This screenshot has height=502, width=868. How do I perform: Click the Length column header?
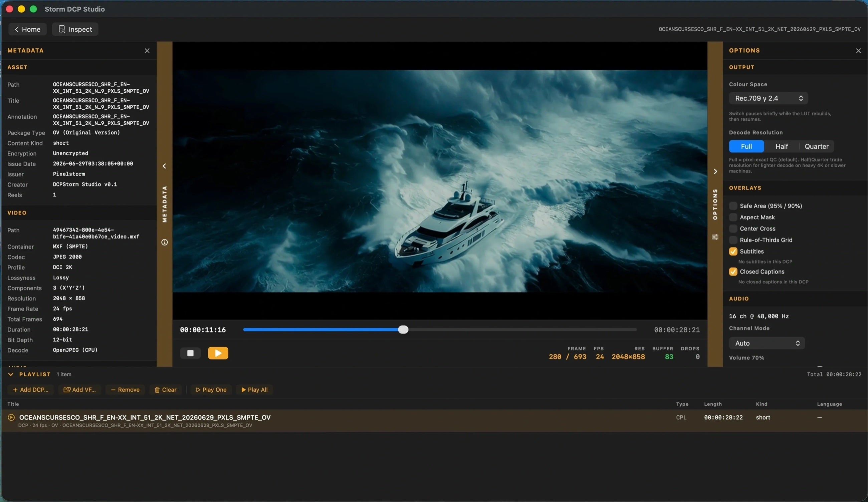click(x=713, y=404)
